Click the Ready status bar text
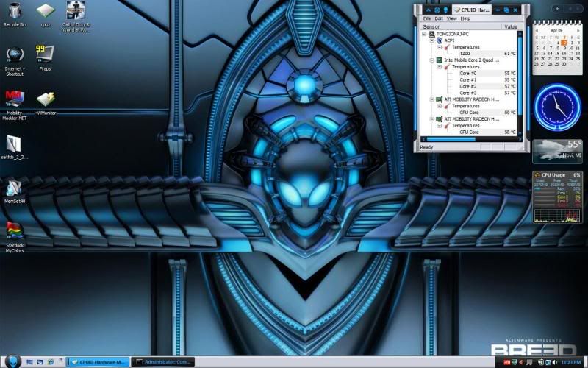Viewport: 588px width, 368px height. click(426, 147)
